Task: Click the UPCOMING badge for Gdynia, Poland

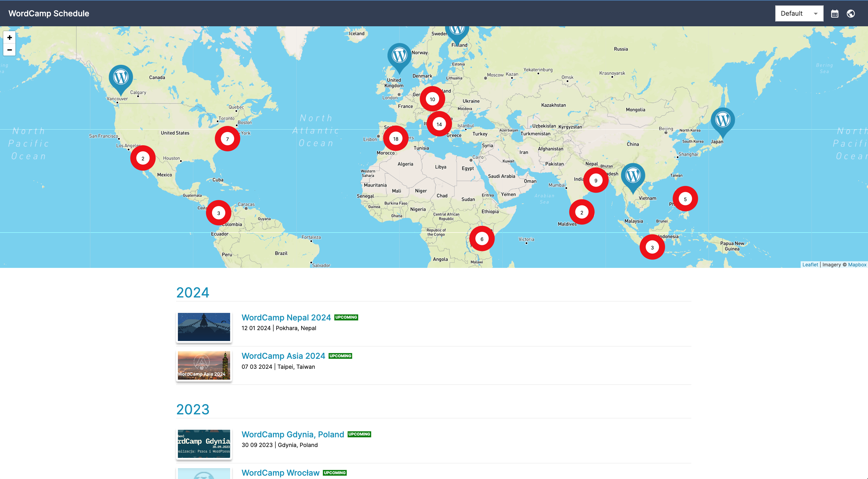Action: click(x=359, y=434)
